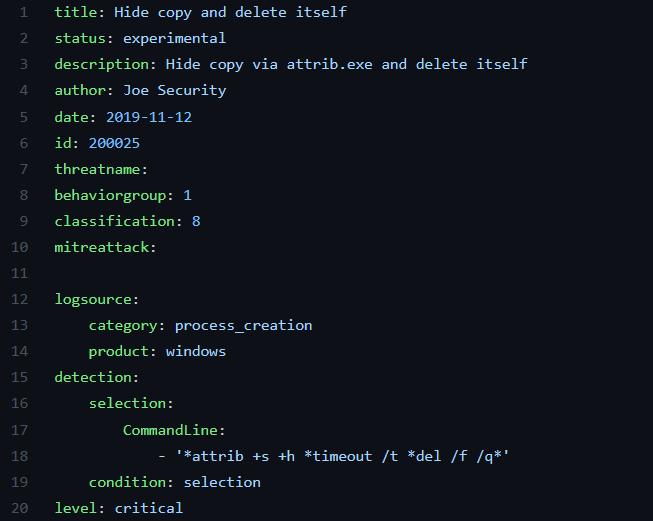Click the 'windows' product value

click(x=196, y=351)
